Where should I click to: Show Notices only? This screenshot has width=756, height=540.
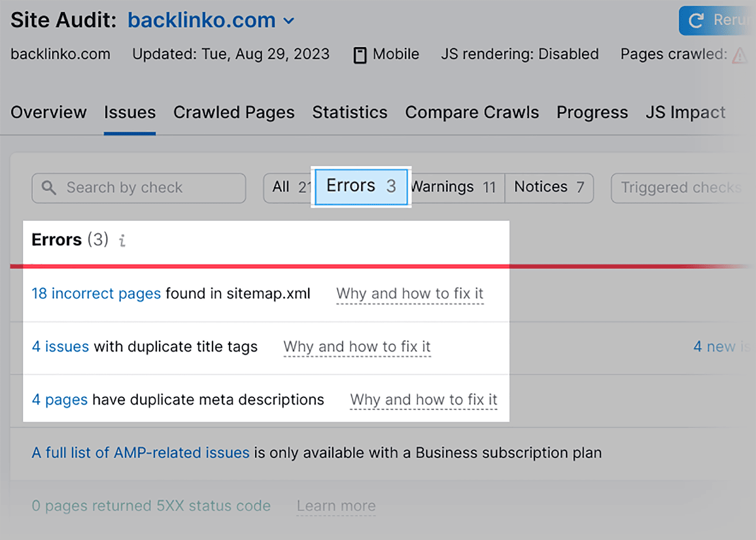pos(548,187)
